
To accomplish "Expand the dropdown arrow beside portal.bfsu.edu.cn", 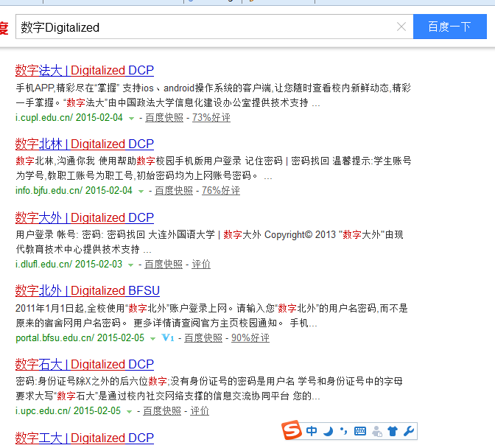I will (x=152, y=338).
